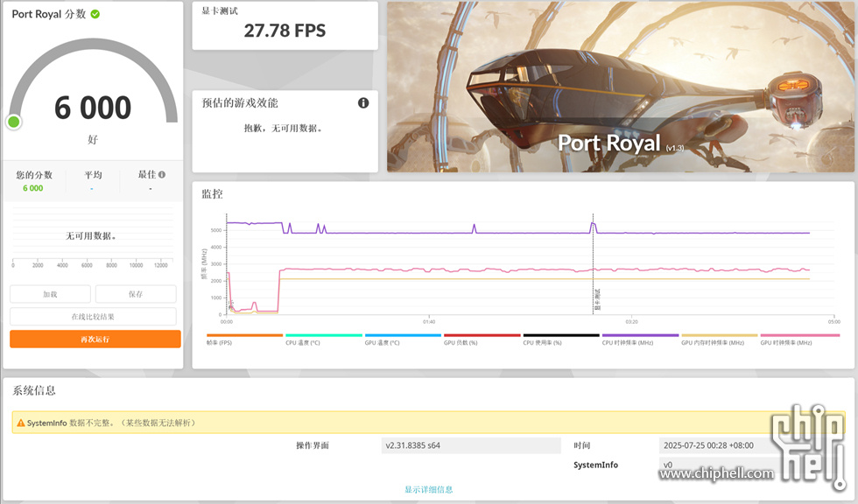
Task: Click the 显卡测试 label above FPS
Action: click(x=220, y=10)
